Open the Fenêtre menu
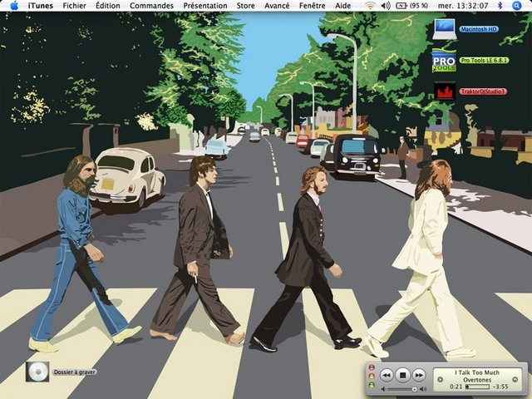Viewport: 532px width, 399px height. pos(313,6)
